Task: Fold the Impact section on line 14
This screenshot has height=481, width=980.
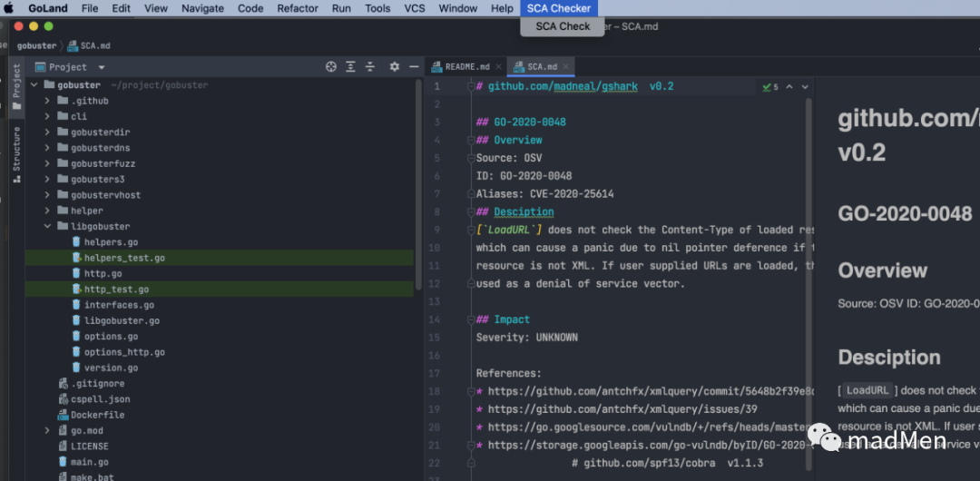Action: point(471,319)
